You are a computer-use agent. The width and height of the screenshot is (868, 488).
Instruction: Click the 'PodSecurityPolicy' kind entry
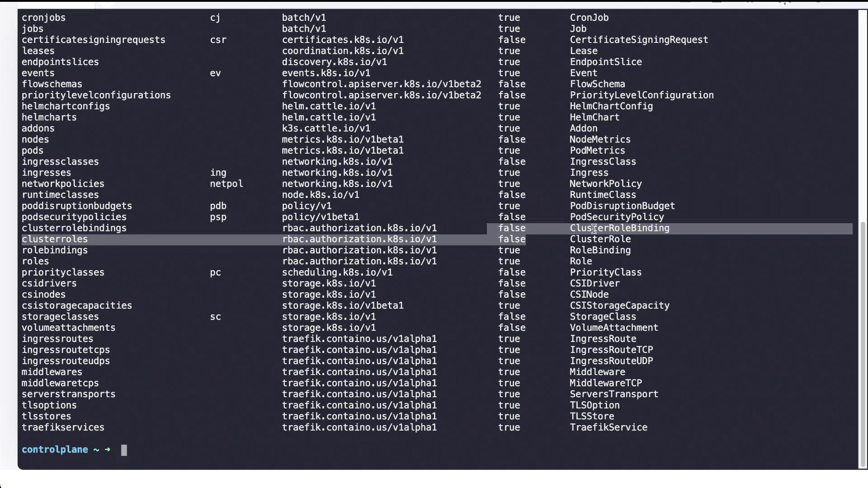click(617, 217)
